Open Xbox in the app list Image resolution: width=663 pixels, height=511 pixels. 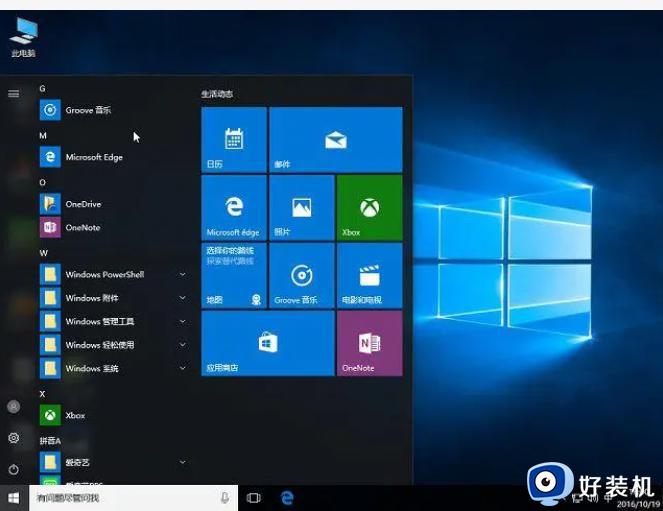113,415
